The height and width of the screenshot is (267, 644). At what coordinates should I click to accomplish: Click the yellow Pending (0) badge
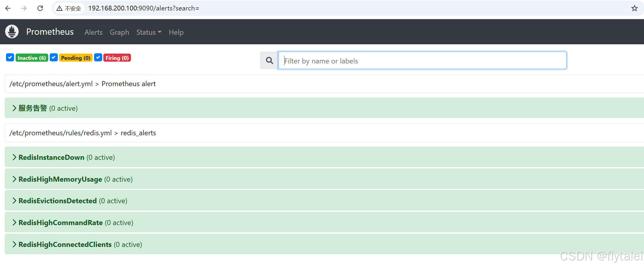coord(76,58)
